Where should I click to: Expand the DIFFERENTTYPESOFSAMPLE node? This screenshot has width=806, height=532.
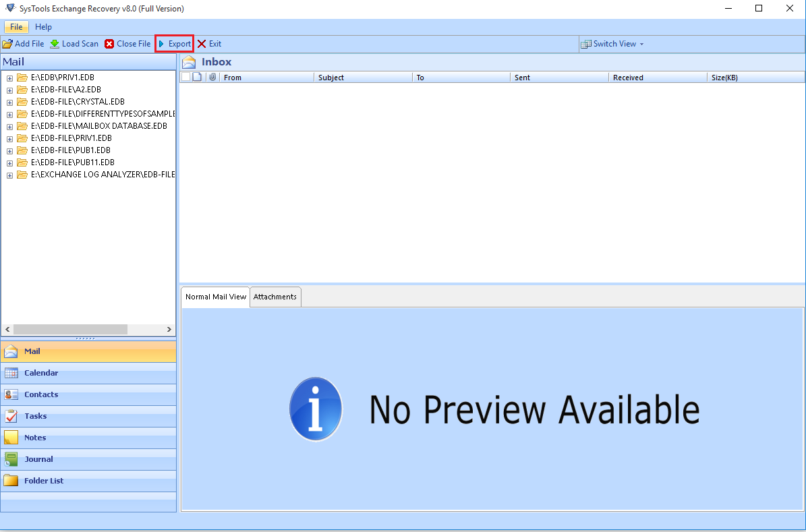coord(9,115)
